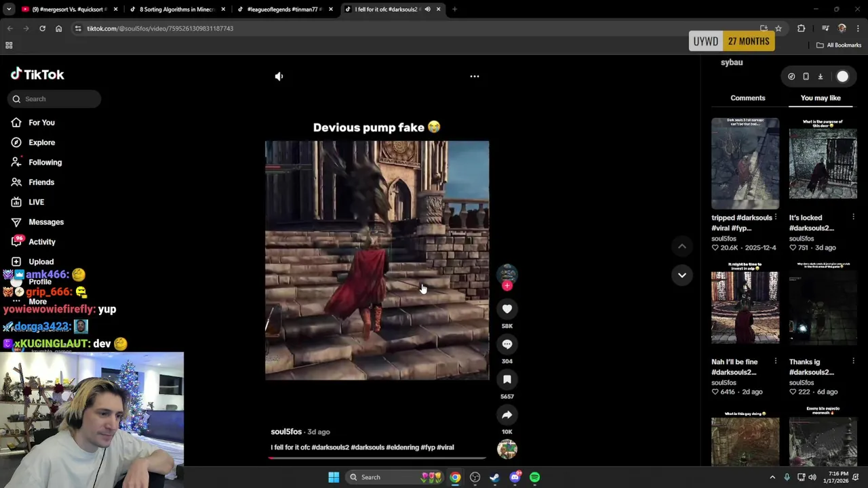
Task: Open Activity notifications
Action: 34,242
